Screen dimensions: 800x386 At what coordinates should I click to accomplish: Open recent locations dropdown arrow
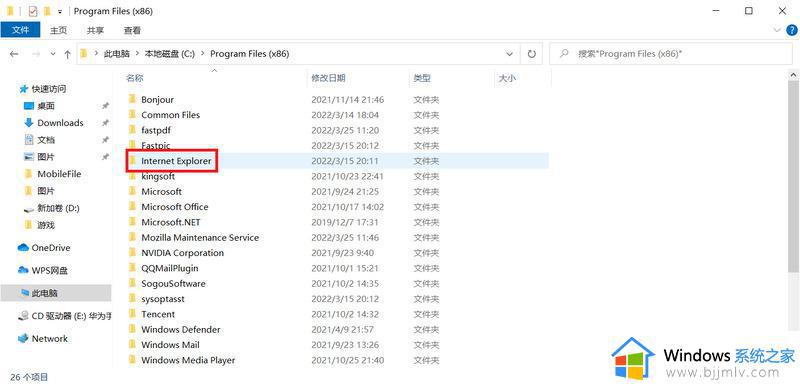[x=53, y=54]
